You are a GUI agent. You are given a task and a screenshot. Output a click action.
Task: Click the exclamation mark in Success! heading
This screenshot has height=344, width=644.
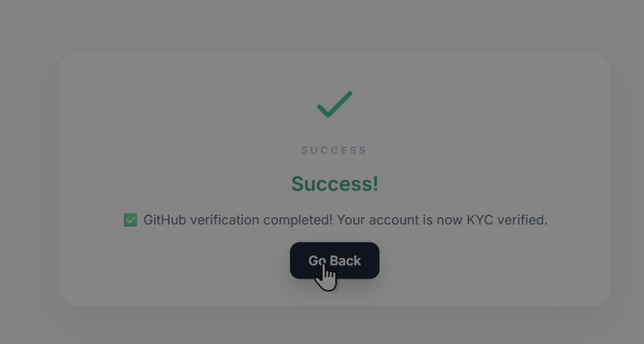tap(375, 184)
